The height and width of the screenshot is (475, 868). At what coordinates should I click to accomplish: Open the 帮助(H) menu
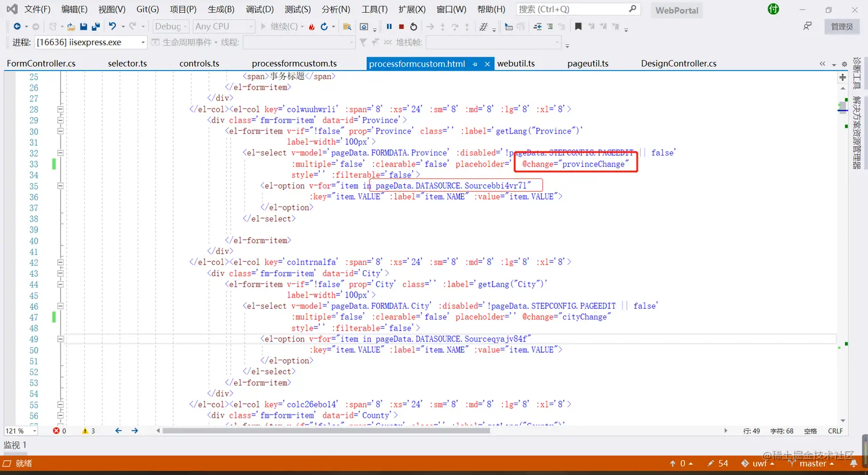tap(491, 9)
